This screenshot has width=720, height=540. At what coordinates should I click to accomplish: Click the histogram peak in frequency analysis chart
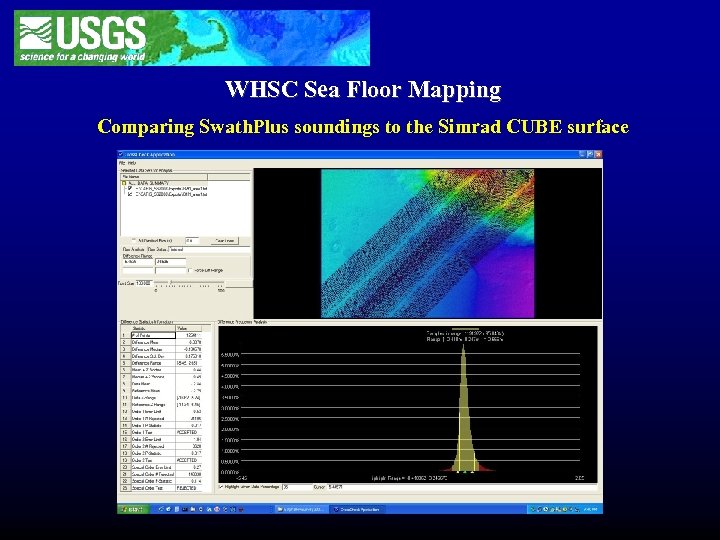pyautogui.click(x=463, y=348)
